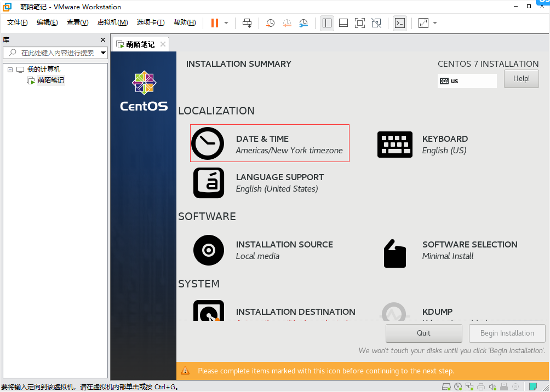The width and height of the screenshot is (550, 392).
Task: Toggle the library sidebar view icon
Action: [327, 23]
